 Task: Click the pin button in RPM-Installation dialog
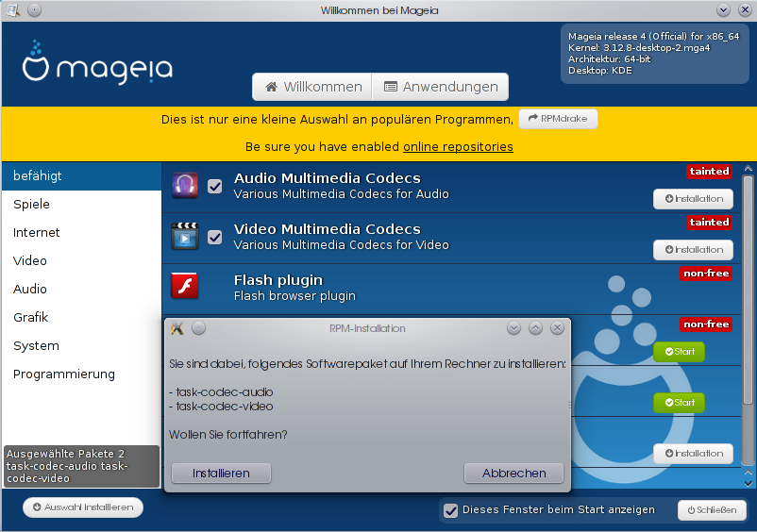coord(199,328)
